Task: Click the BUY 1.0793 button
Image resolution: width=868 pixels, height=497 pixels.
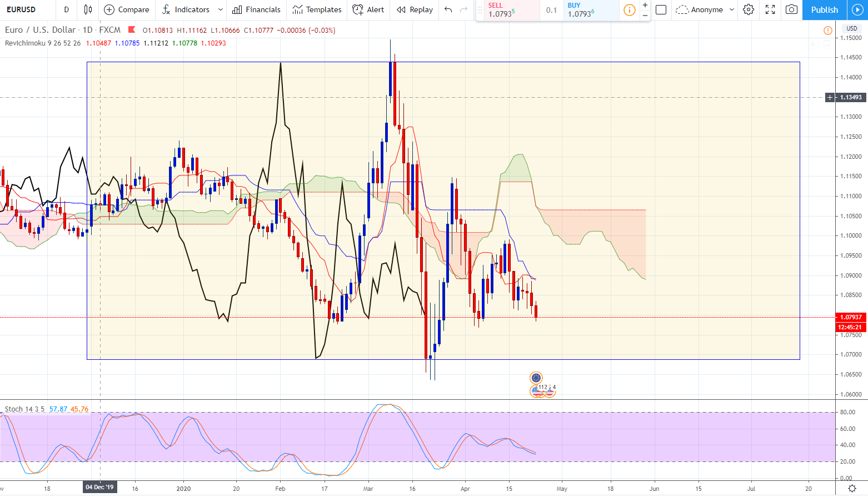Action: click(591, 10)
